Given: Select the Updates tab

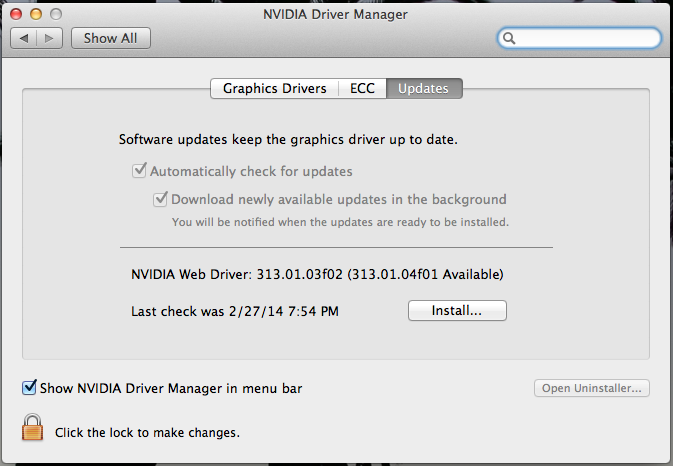Looking at the screenshot, I should click(x=423, y=89).
